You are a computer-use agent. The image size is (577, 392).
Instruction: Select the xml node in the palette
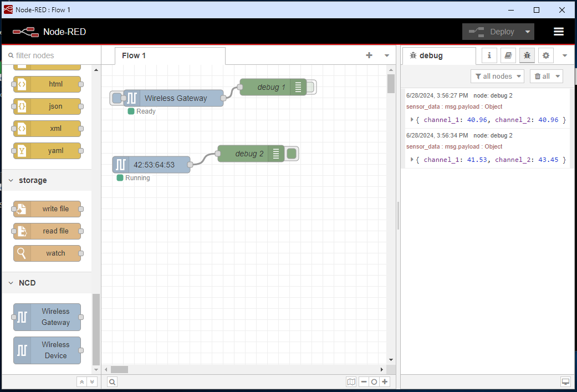pyautogui.click(x=47, y=129)
